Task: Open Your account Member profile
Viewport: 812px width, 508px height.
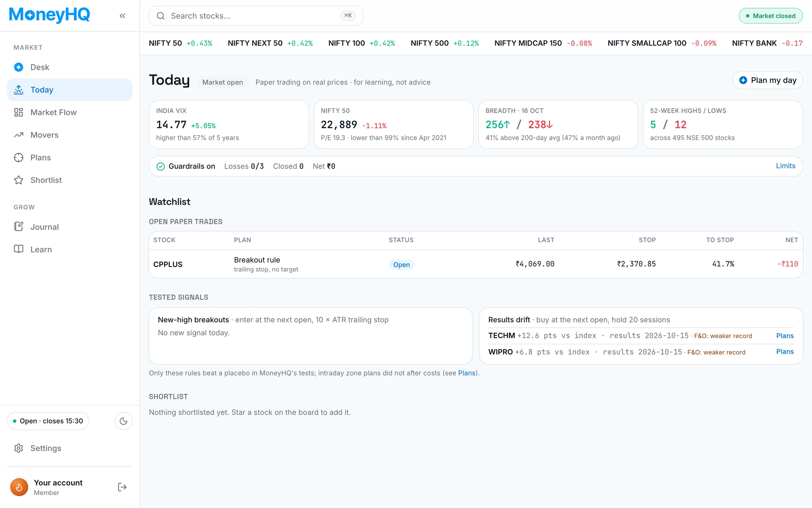Action: [x=58, y=487]
